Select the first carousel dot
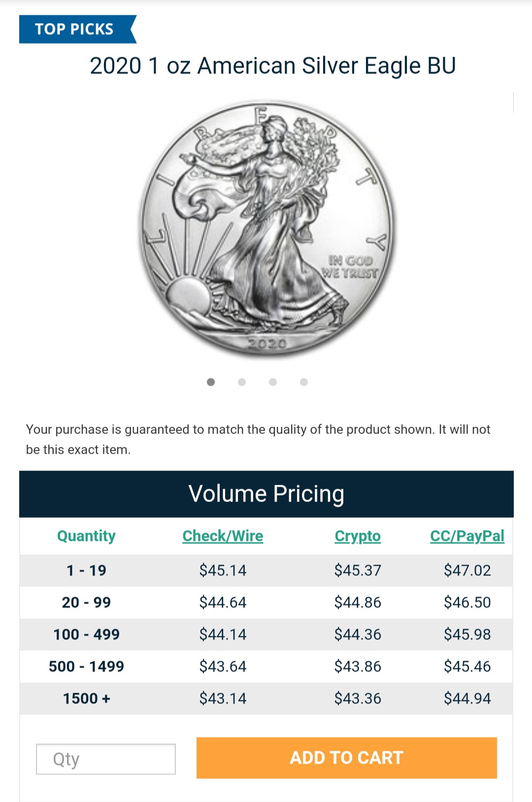The height and width of the screenshot is (802, 532). click(x=211, y=382)
